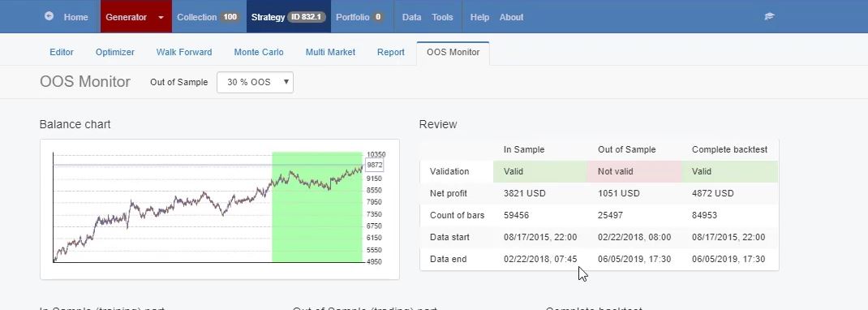Go to Home in the navbar
The image size is (868, 310).
click(75, 17)
